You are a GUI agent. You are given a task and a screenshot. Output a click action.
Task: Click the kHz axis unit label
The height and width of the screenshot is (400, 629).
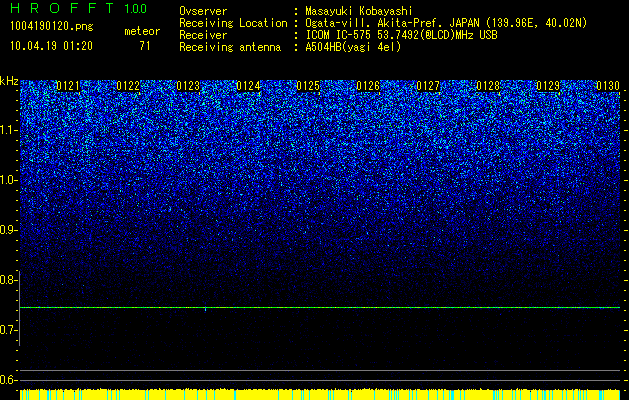tap(9, 81)
